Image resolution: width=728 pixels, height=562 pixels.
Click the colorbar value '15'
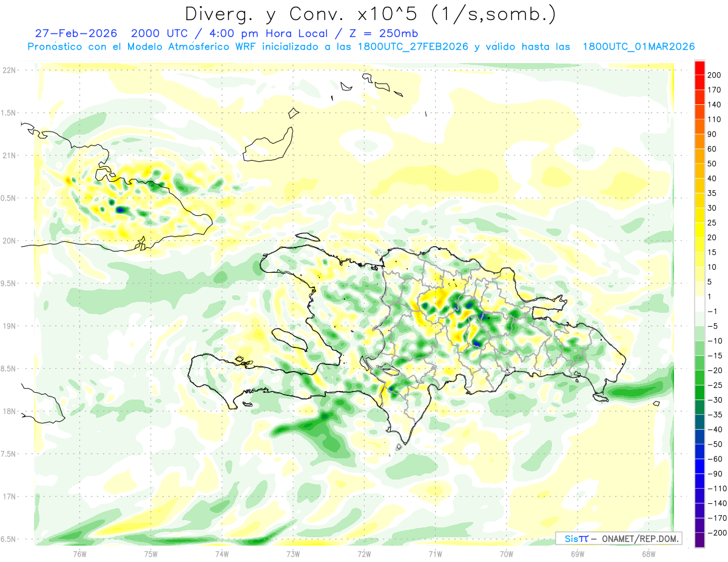tap(713, 252)
